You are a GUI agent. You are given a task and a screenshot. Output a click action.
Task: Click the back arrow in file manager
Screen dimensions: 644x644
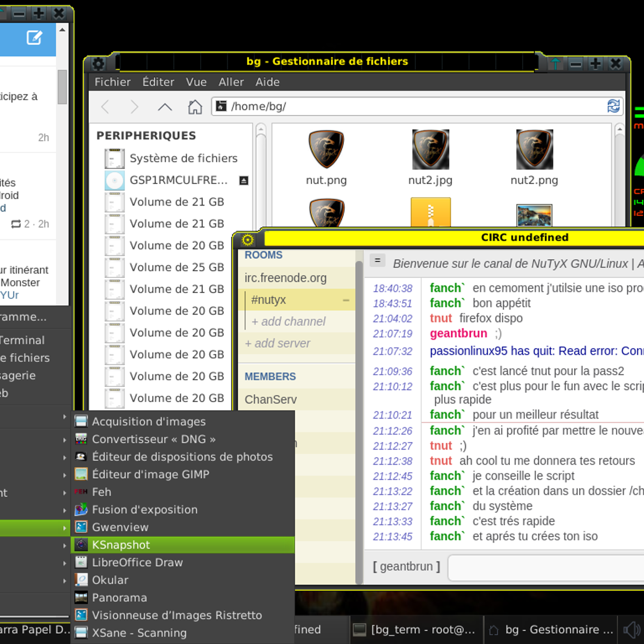(x=105, y=107)
